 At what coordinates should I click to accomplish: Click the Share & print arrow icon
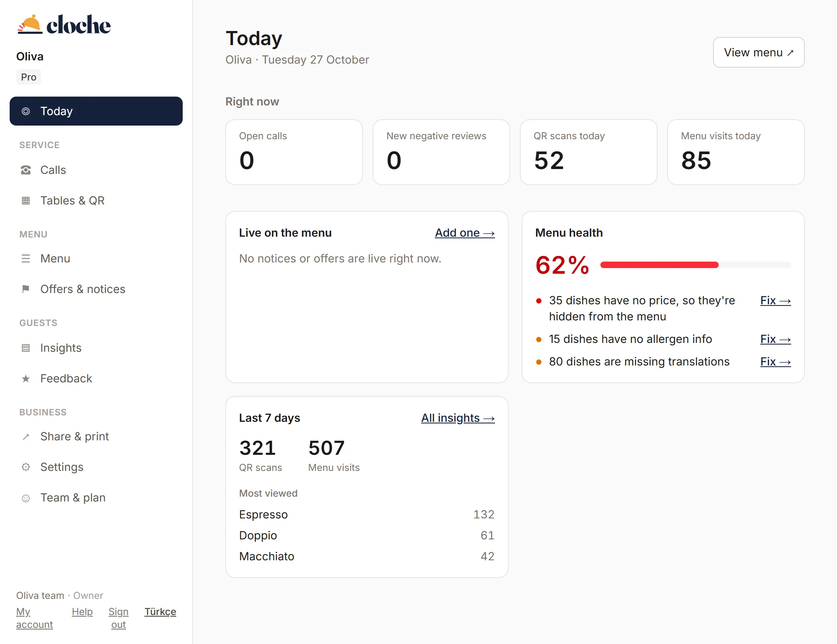tap(26, 436)
